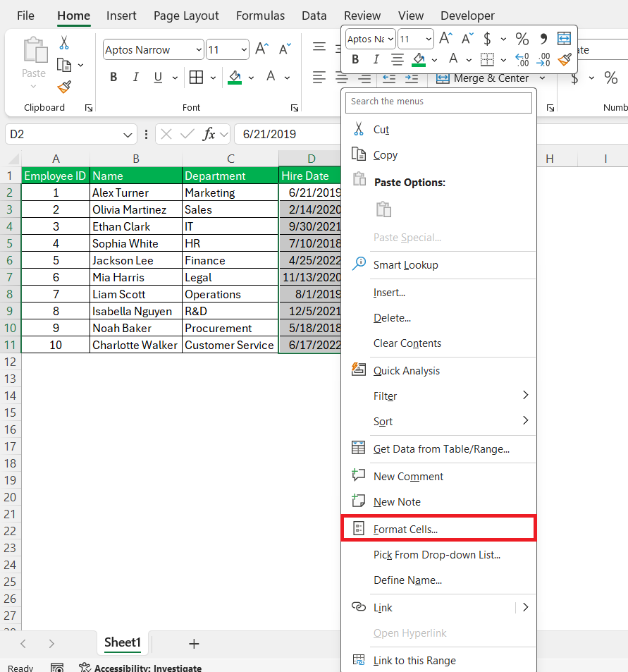Click the Search the menus field
Image resolution: width=628 pixels, height=672 pixels.
pyautogui.click(x=438, y=102)
